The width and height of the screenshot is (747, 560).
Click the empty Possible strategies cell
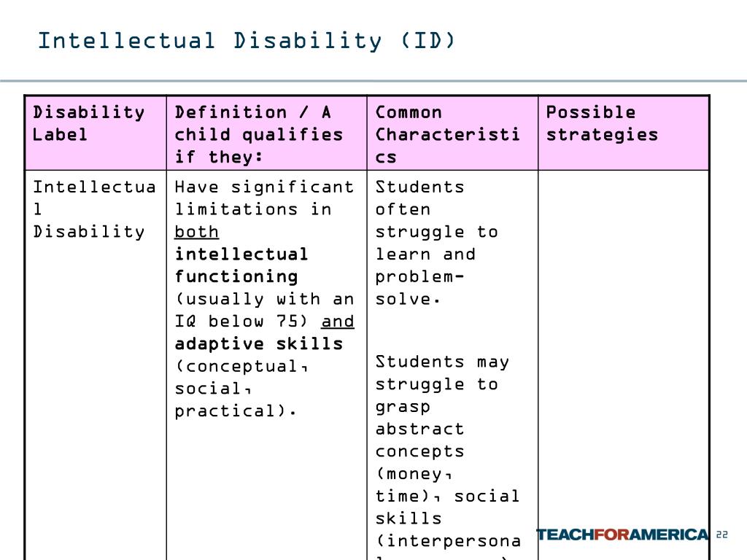pos(624,365)
